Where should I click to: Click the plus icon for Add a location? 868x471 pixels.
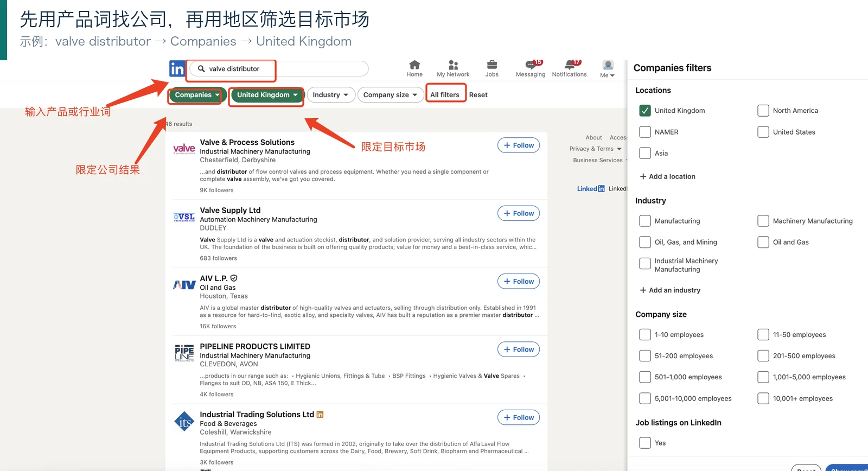643,176
